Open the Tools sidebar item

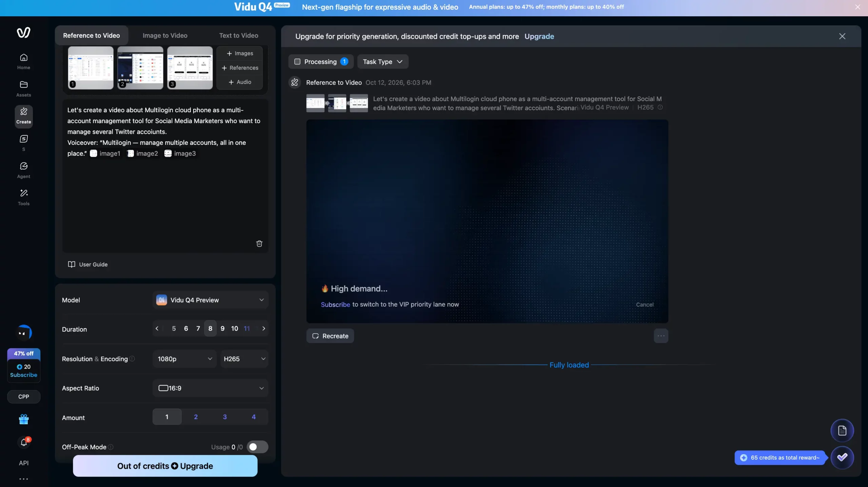pyautogui.click(x=23, y=197)
